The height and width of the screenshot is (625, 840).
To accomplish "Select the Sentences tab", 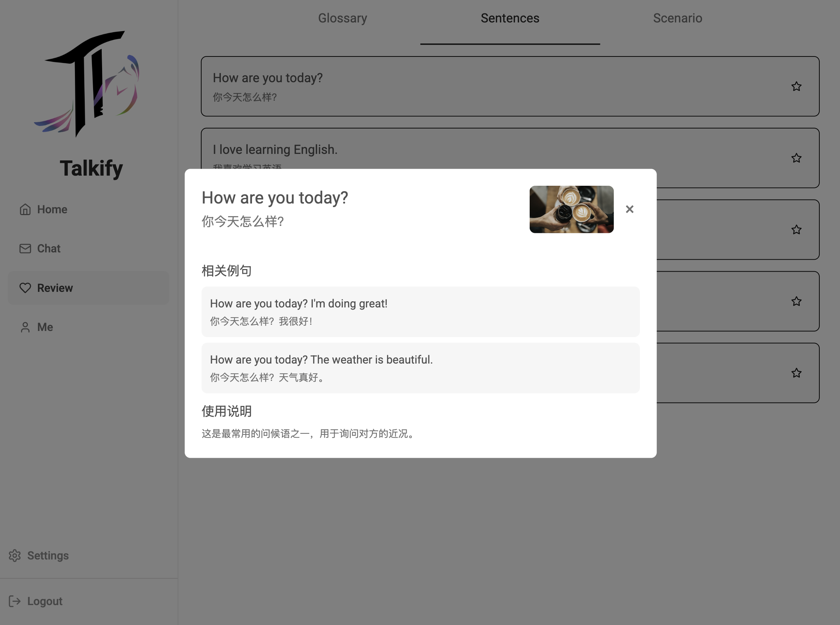I will tap(509, 18).
